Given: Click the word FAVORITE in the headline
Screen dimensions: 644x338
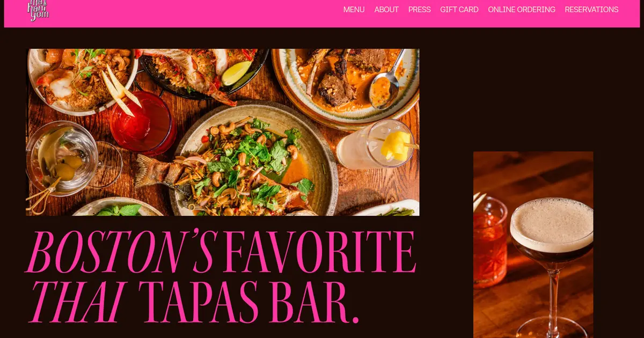Looking at the screenshot, I should pos(320,252).
